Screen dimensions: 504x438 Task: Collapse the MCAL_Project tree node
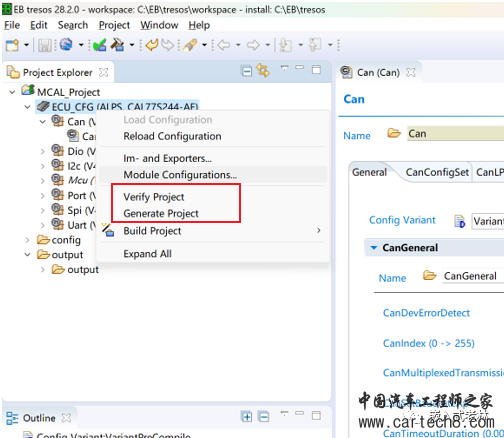click(x=12, y=92)
